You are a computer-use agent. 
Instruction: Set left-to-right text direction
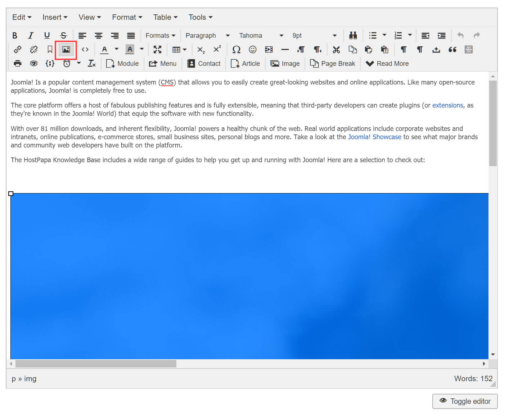pos(301,50)
